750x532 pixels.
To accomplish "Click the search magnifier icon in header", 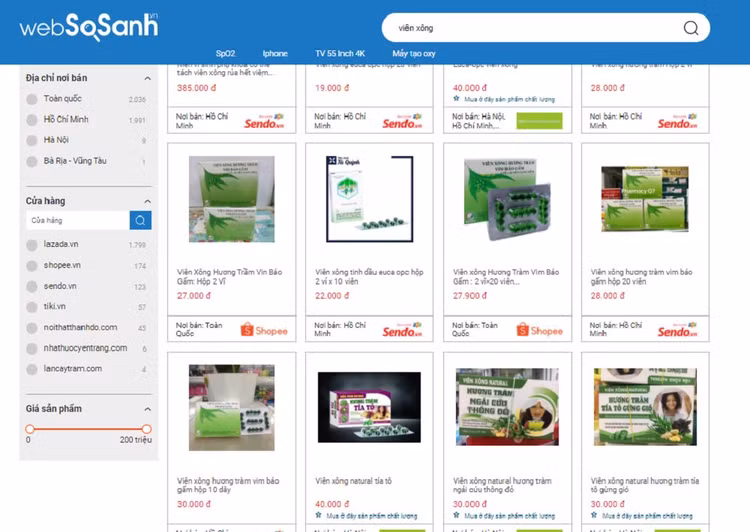I will tap(691, 28).
